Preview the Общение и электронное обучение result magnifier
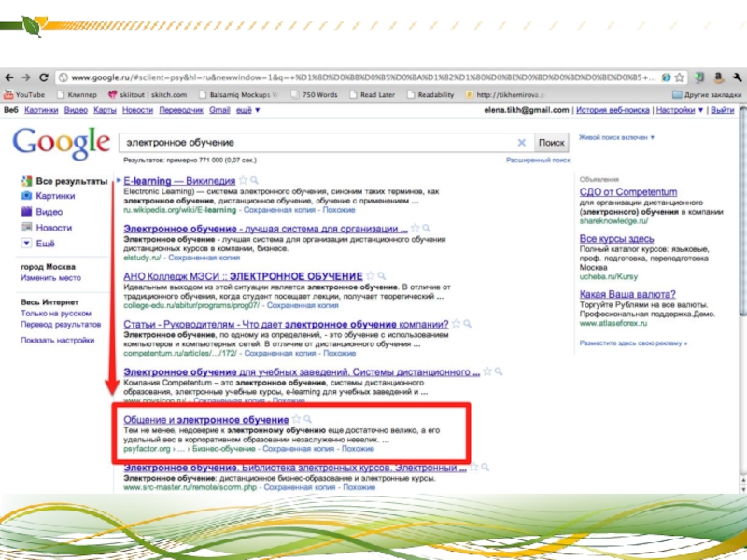This screenshot has width=747, height=560. [308, 419]
